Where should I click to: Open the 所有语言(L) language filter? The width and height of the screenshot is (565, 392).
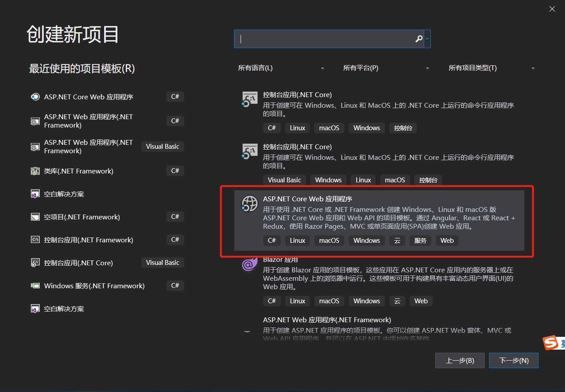(x=281, y=68)
